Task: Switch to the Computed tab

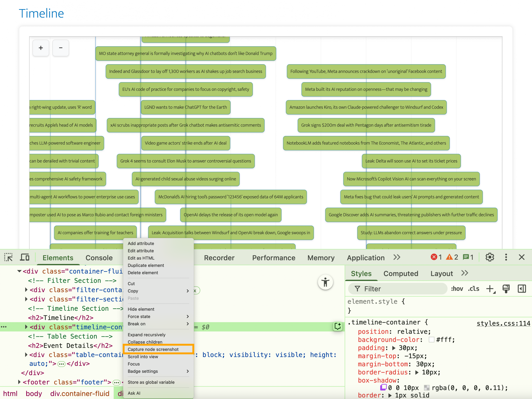Action: [400, 273]
